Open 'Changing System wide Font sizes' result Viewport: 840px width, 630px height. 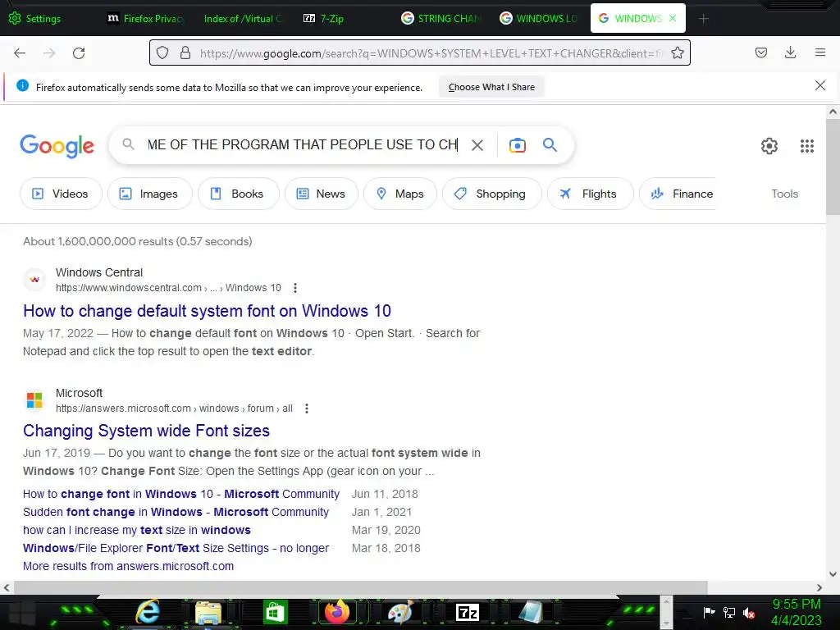coord(146,431)
